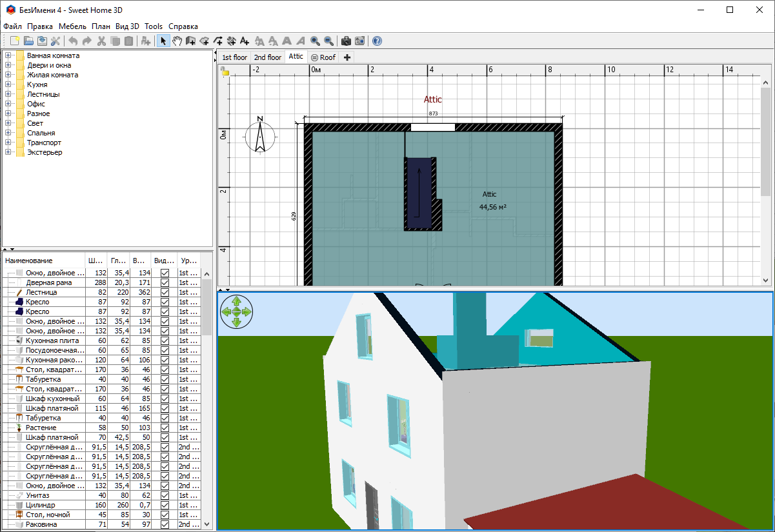Toggle visible checkbox for Кухонная плита
The image size is (775, 532).
coord(165,341)
